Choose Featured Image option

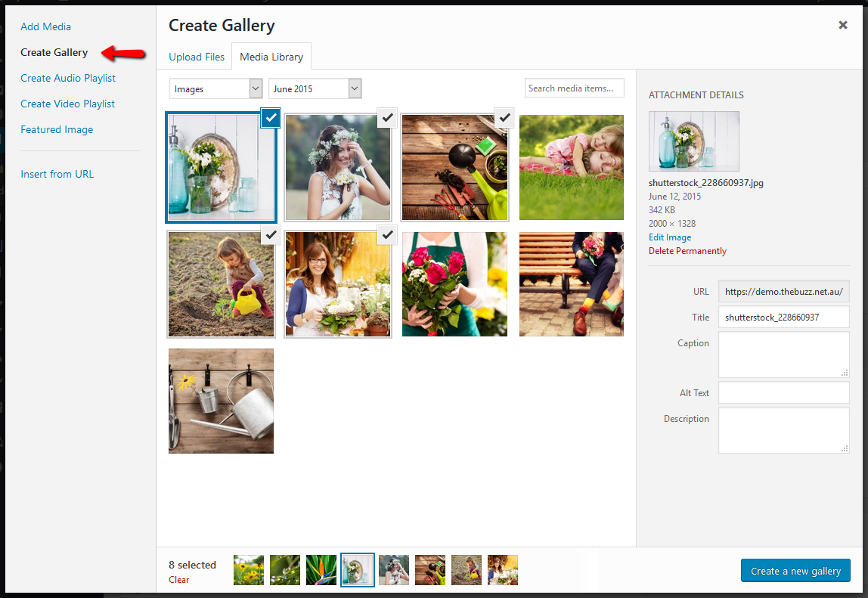click(57, 129)
